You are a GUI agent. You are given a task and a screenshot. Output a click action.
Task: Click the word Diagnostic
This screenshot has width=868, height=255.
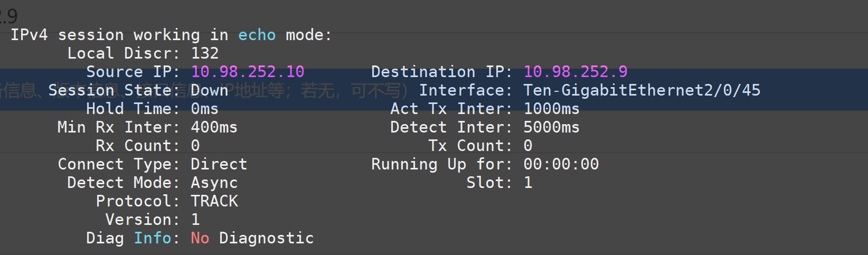tap(266, 238)
